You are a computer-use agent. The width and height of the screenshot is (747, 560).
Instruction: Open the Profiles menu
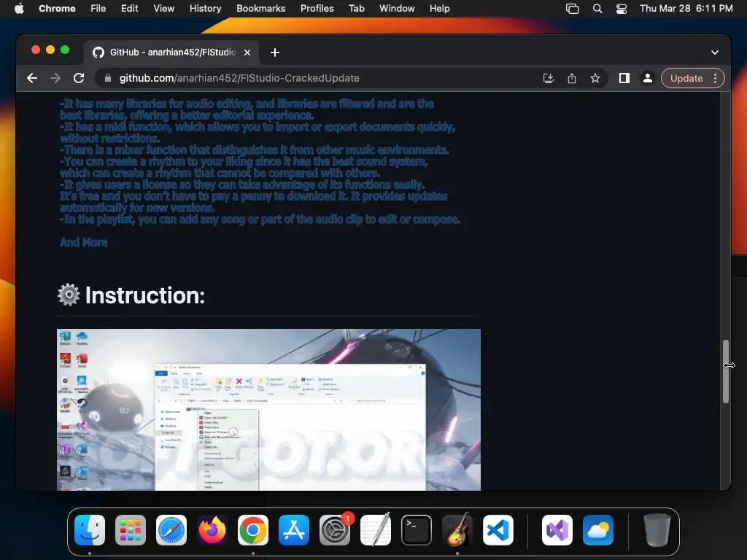point(317,9)
